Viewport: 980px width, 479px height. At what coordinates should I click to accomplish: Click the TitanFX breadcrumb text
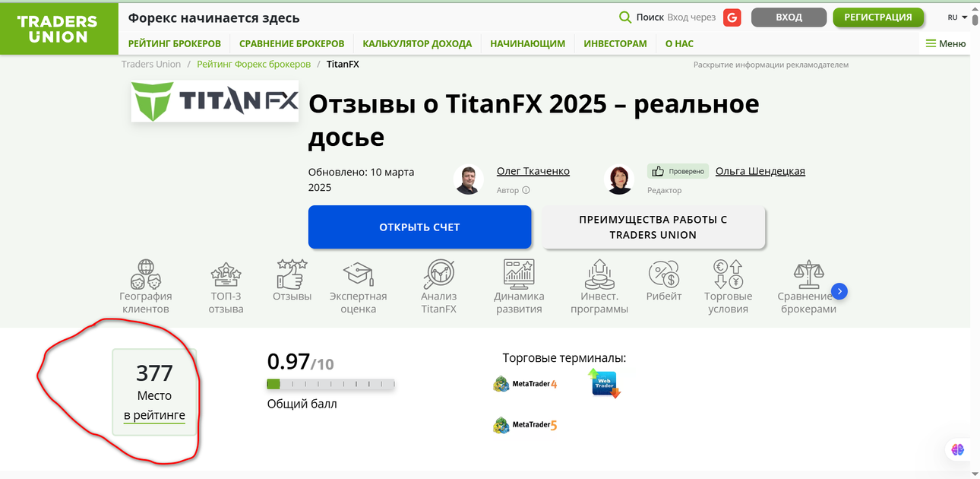(x=343, y=64)
